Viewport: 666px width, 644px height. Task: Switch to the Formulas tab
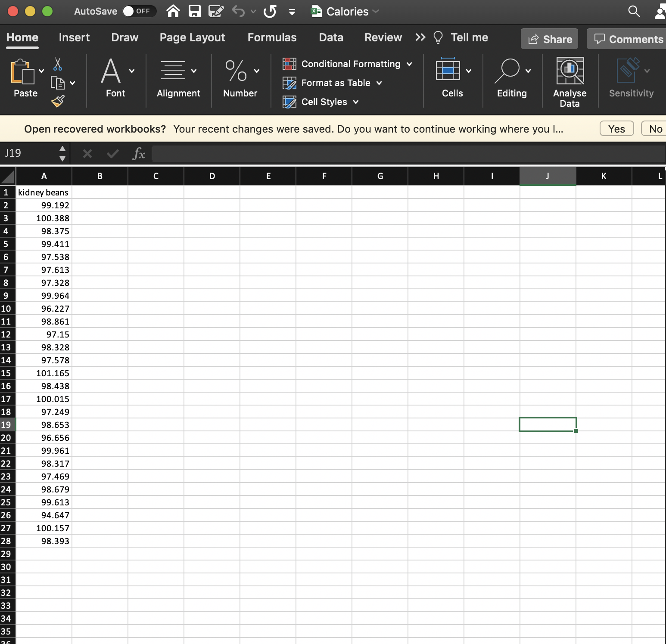[x=272, y=37]
